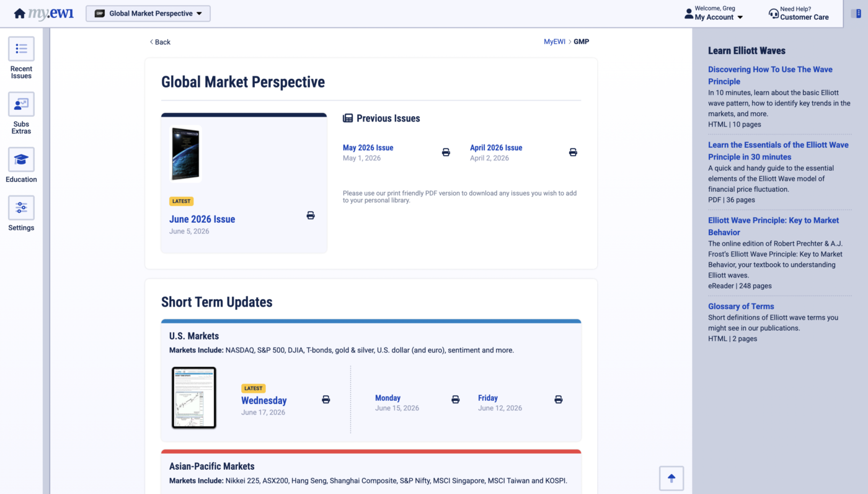Expand the My Account dropdown arrow
This screenshot has width=868, height=494.
click(740, 17)
